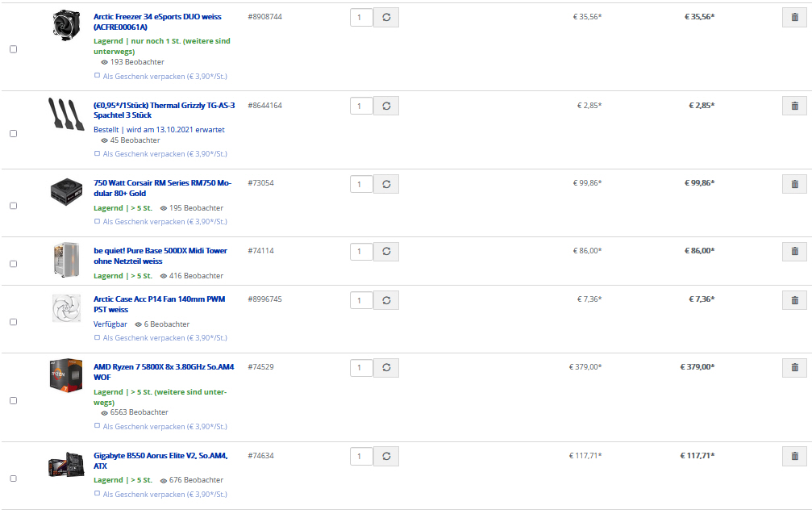Click the Thermal Grizzly spatula thumbnail

click(x=66, y=114)
